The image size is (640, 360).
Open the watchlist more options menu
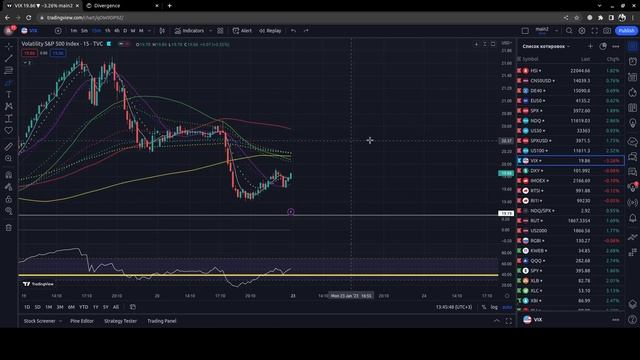pyautogui.click(x=616, y=47)
